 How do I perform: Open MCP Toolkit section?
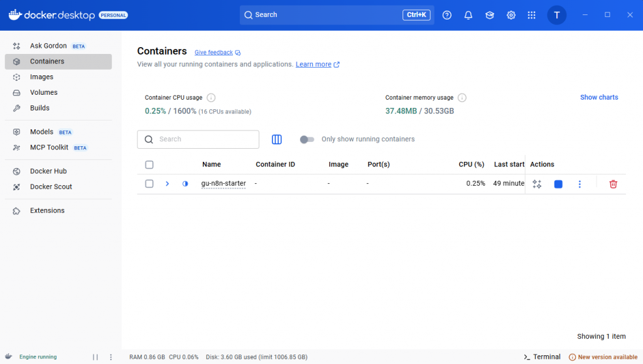tap(58, 147)
